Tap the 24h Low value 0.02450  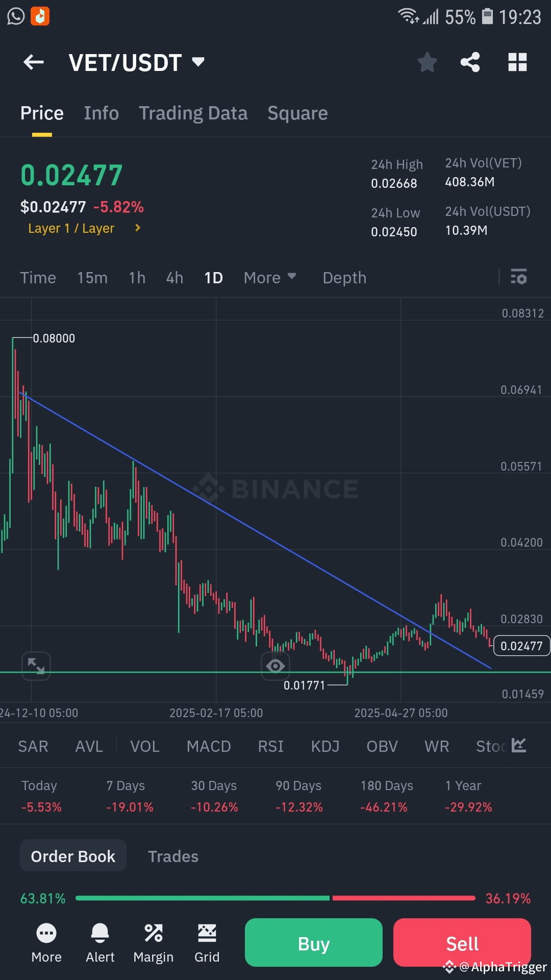tap(394, 232)
